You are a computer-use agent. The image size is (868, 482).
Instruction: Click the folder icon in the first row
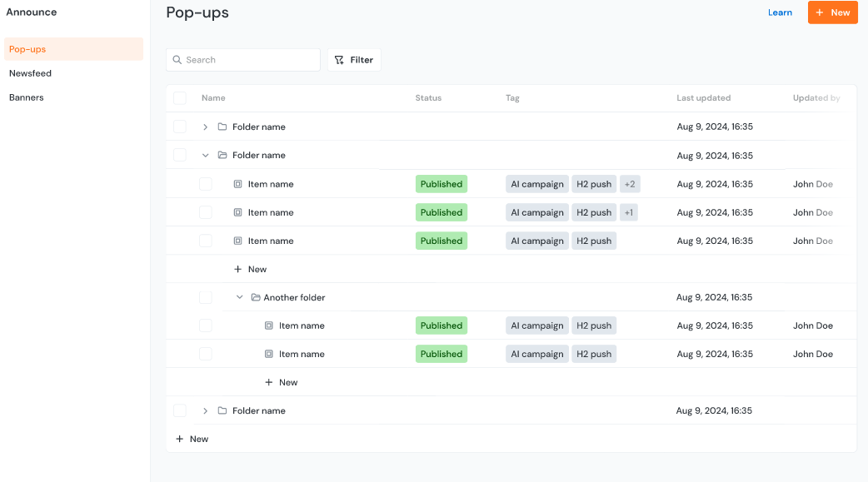[x=222, y=127]
